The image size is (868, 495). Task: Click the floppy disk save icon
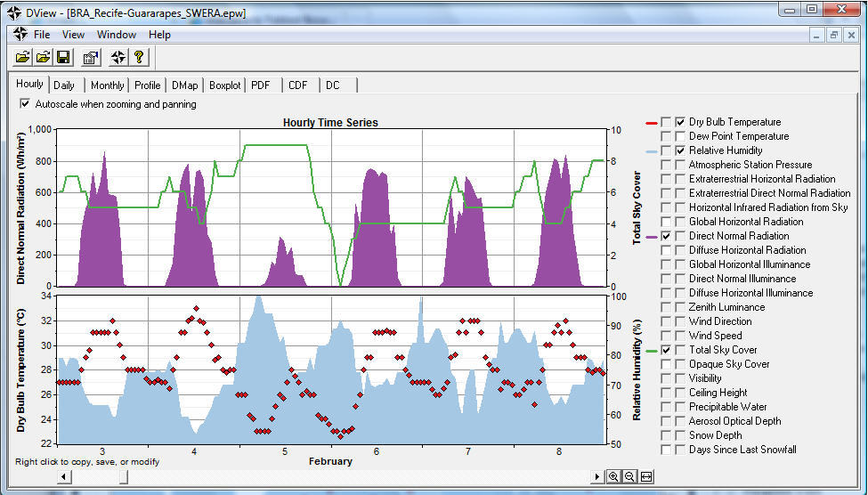(x=64, y=57)
